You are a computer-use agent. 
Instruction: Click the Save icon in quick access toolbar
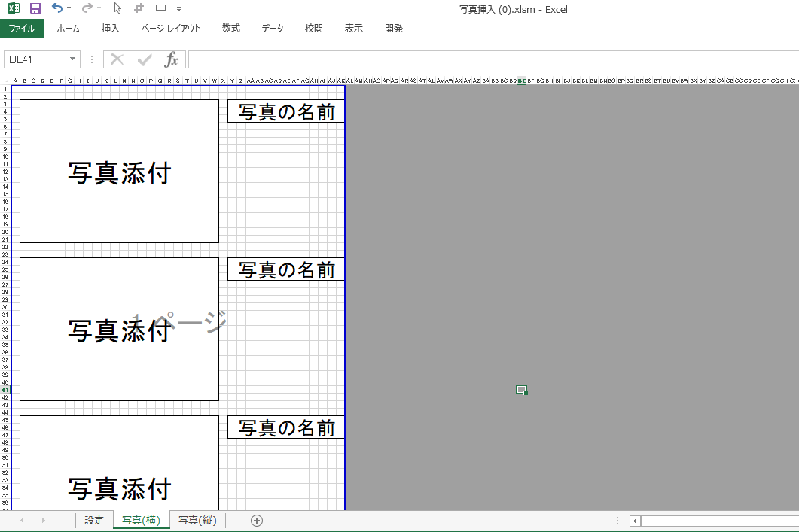click(x=35, y=8)
